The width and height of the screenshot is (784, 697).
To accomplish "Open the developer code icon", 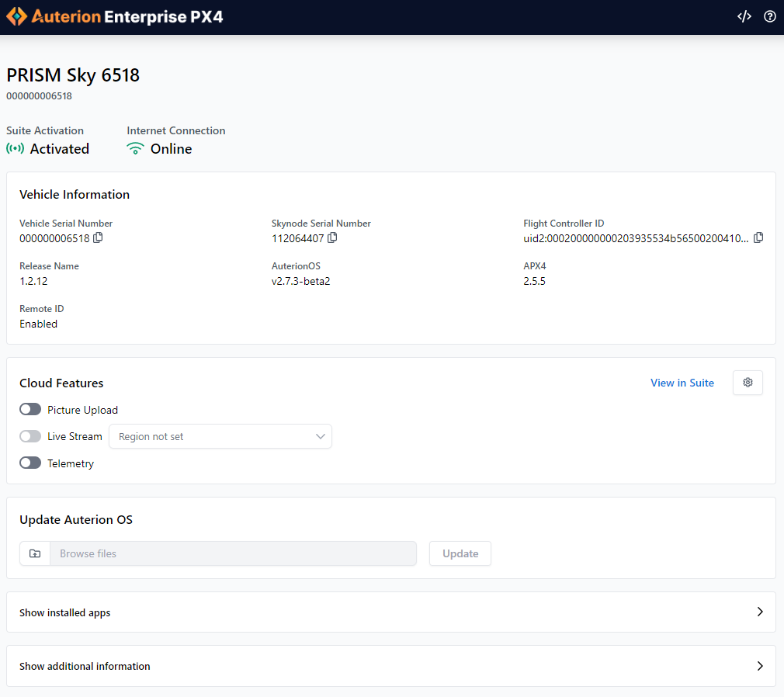I will 744,16.
